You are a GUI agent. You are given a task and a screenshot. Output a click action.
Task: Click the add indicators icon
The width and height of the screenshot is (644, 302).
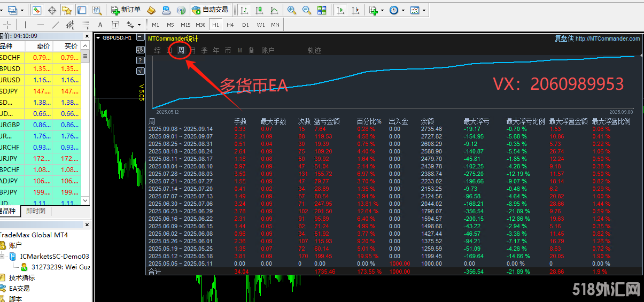tap(373, 10)
